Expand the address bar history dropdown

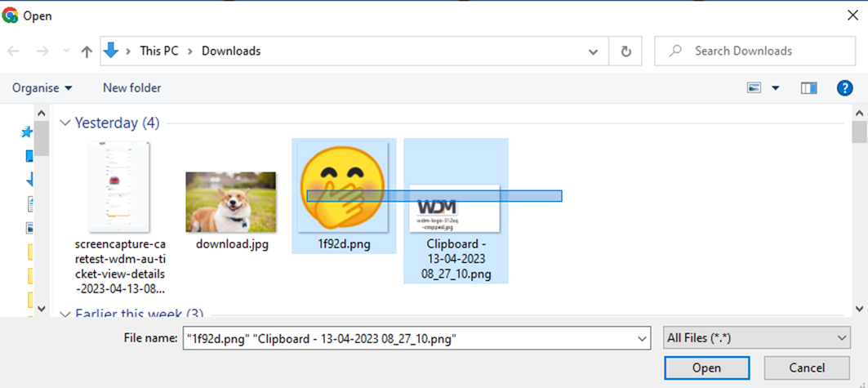point(594,51)
